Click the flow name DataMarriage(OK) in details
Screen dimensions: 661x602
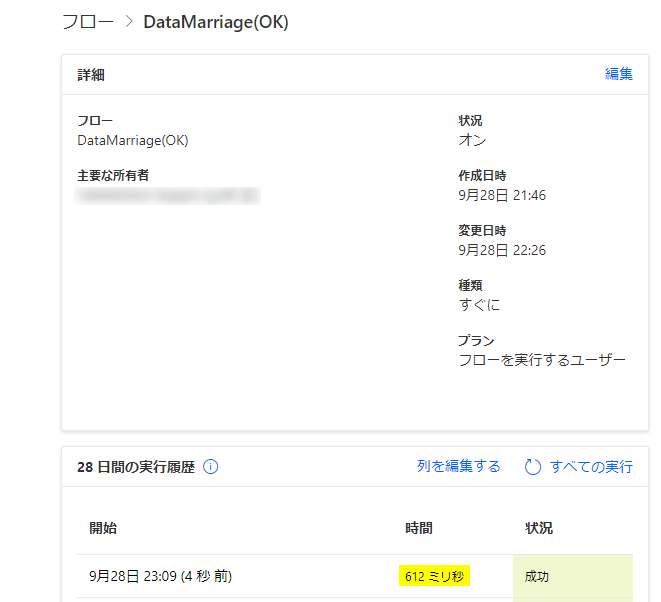[x=133, y=140]
